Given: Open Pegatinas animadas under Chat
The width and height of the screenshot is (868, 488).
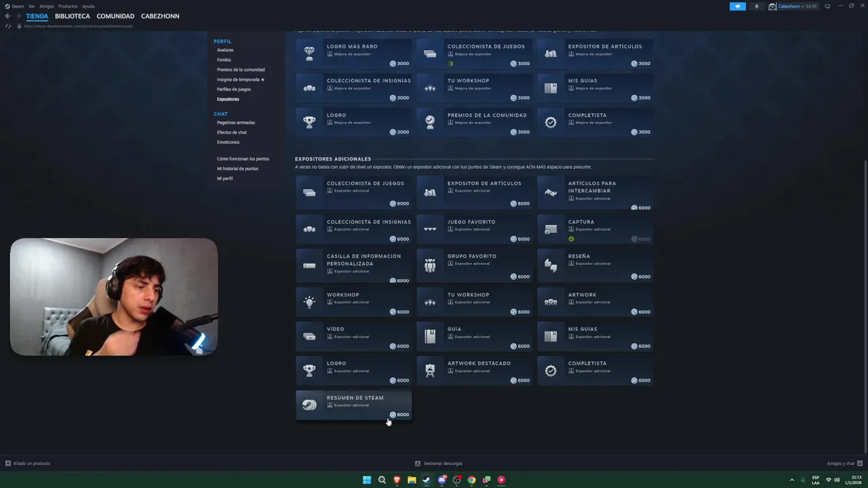Looking at the screenshot, I should [236, 123].
